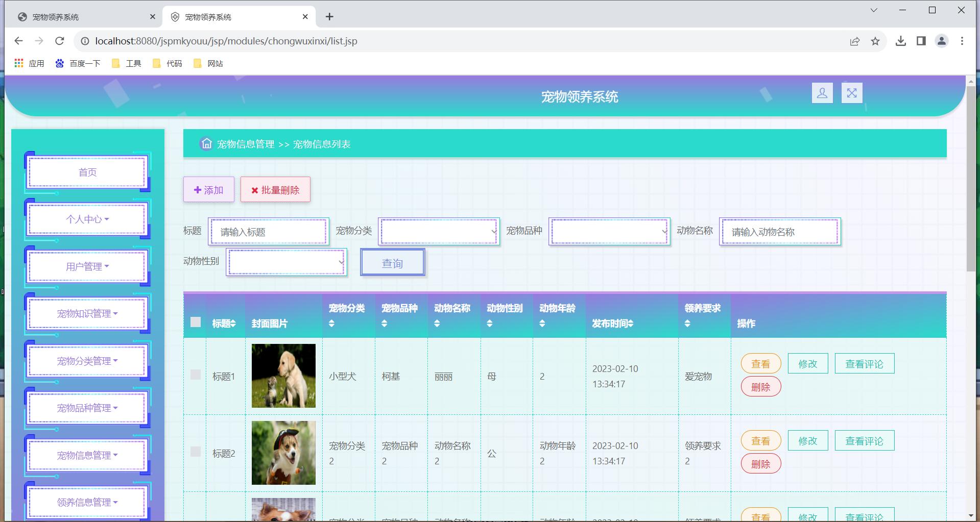The height and width of the screenshot is (522, 980).
Task: Click the home icon in breadcrumb
Action: pos(206,143)
